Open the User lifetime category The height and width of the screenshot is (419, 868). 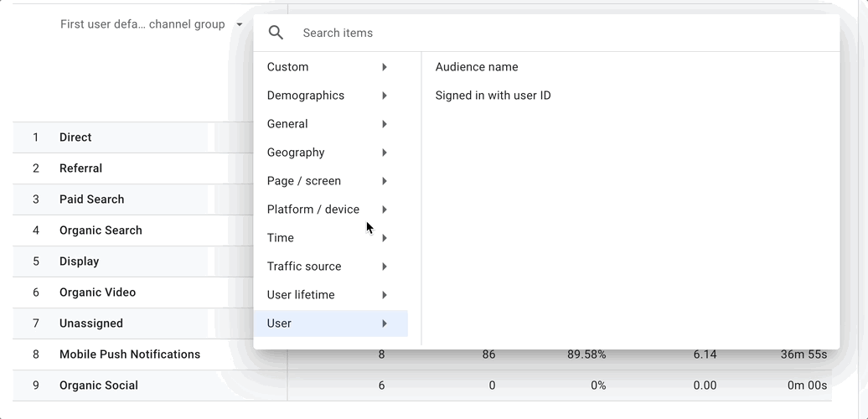point(301,295)
